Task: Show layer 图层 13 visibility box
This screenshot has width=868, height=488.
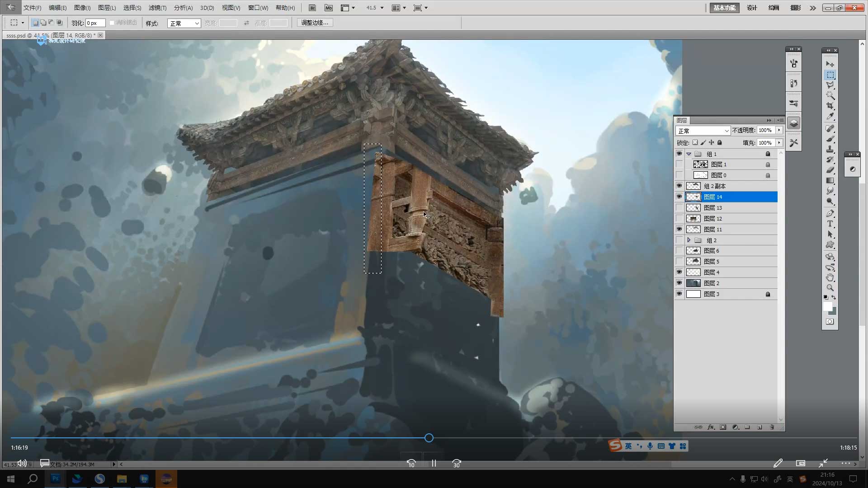Action: pyautogui.click(x=679, y=208)
